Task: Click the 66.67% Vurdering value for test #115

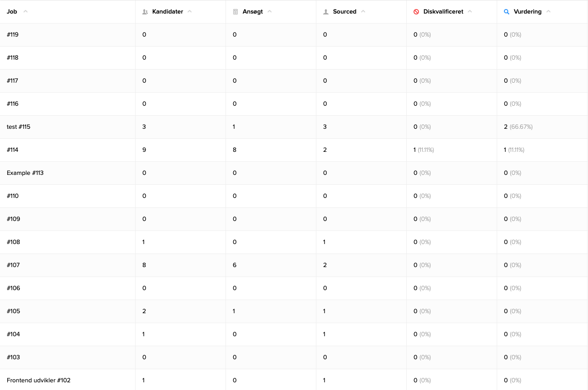Action: [521, 127]
